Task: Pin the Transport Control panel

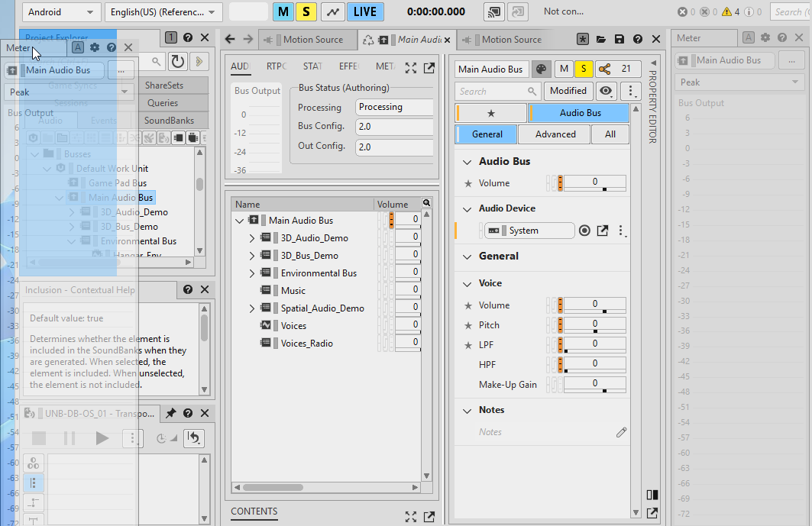Action: coord(171,413)
